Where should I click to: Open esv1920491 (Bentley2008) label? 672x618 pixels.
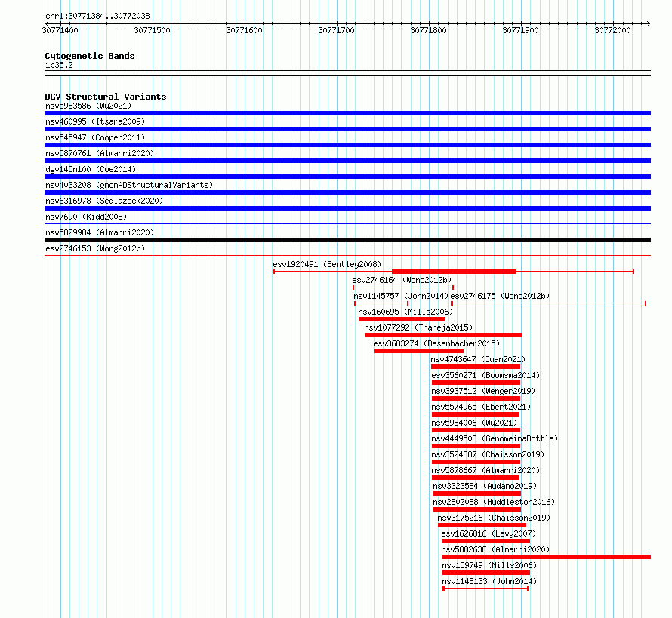327,264
